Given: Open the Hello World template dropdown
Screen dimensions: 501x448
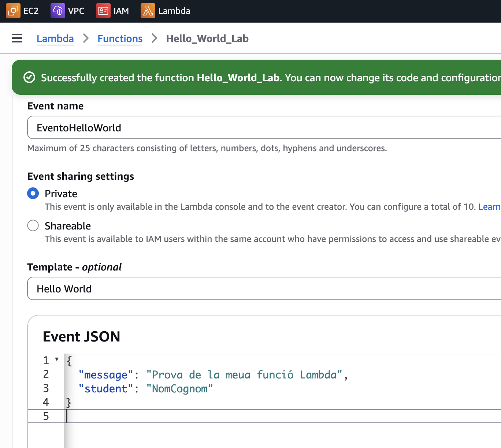Looking at the screenshot, I should (264, 289).
